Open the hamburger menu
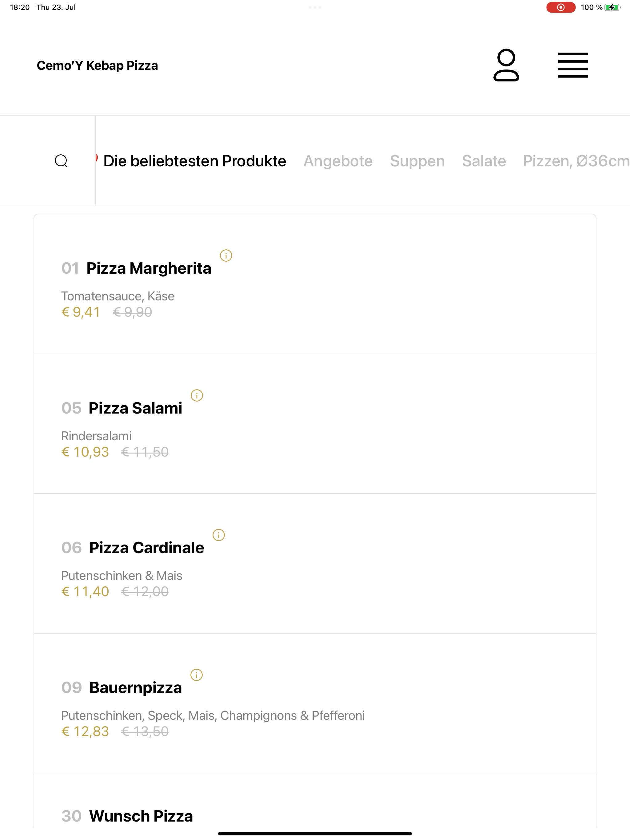 click(x=572, y=65)
